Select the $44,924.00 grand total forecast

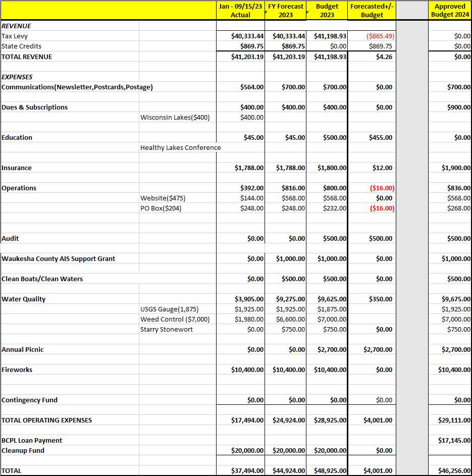[x=289, y=471]
